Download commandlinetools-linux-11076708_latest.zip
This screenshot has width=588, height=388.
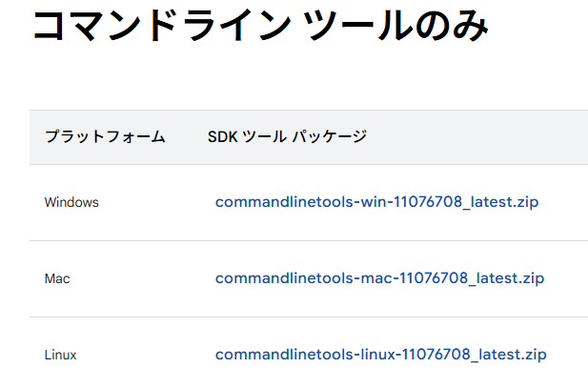[380, 355]
